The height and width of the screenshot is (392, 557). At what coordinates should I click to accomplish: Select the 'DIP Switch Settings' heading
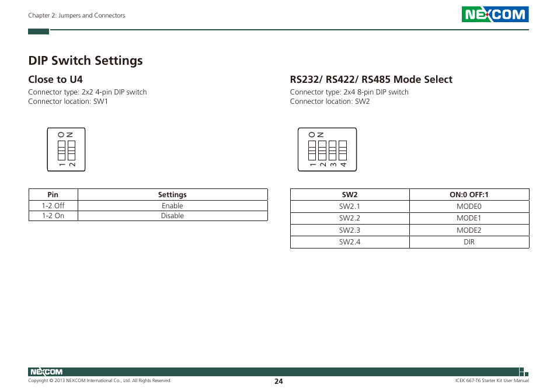85,61
